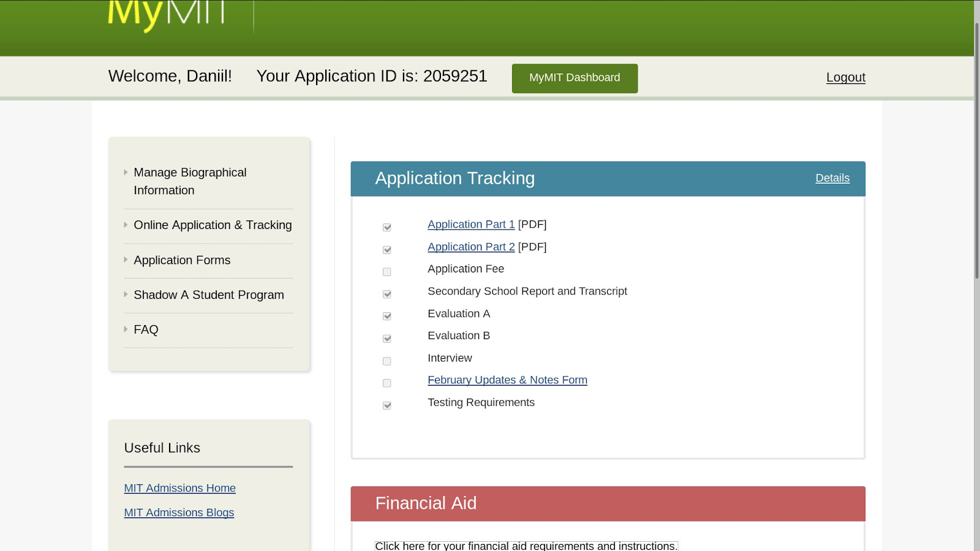This screenshot has width=980, height=551.
Task: Expand arrow beside Application Forms
Action: pyautogui.click(x=126, y=260)
